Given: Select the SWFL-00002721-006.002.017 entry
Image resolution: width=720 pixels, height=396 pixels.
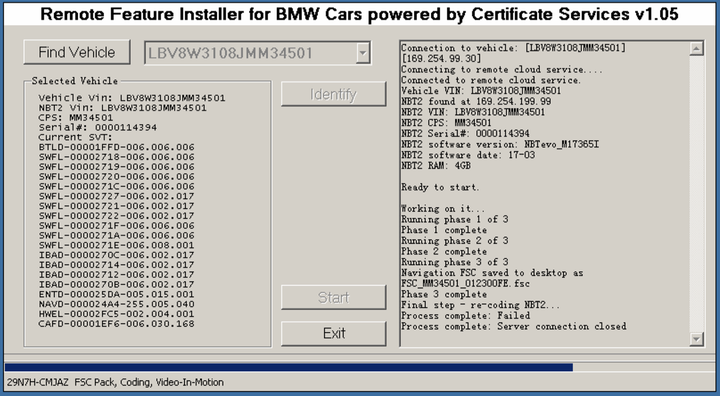Looking at the screenshot, I should tap(116, 206).
